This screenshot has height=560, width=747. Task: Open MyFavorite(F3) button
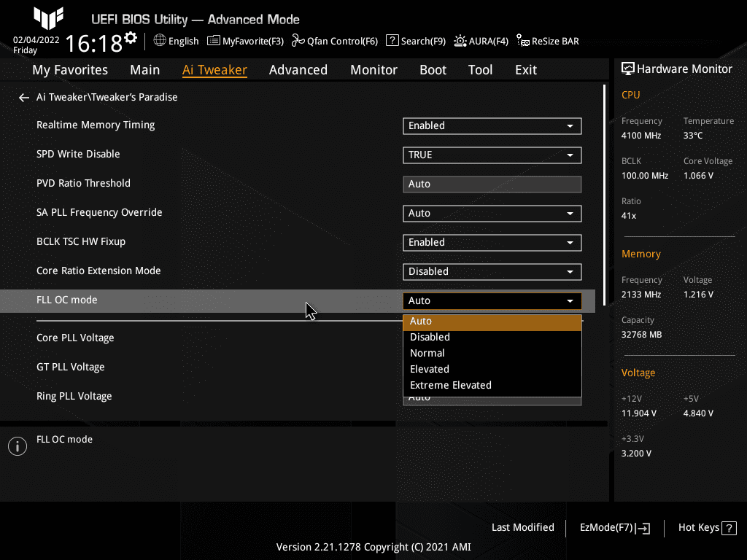point(245,41)
